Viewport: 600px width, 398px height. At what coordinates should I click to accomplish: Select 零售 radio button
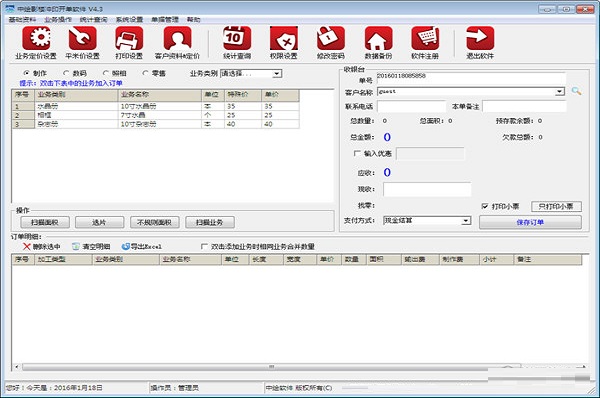(x=145, y=73)
